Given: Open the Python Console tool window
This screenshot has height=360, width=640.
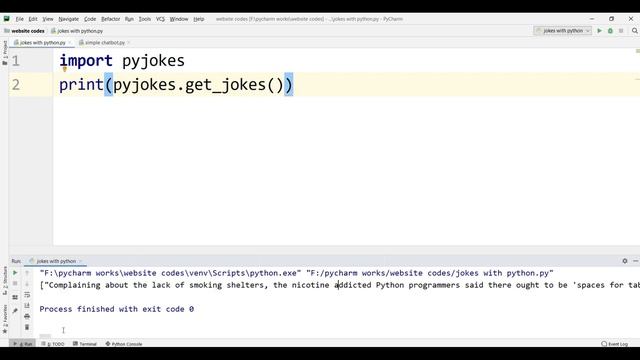Looking at the screenshot, I should tap(124, 344).
